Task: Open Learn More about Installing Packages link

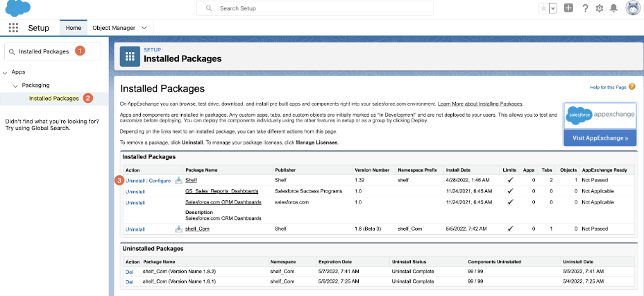Action: (480, 104)
